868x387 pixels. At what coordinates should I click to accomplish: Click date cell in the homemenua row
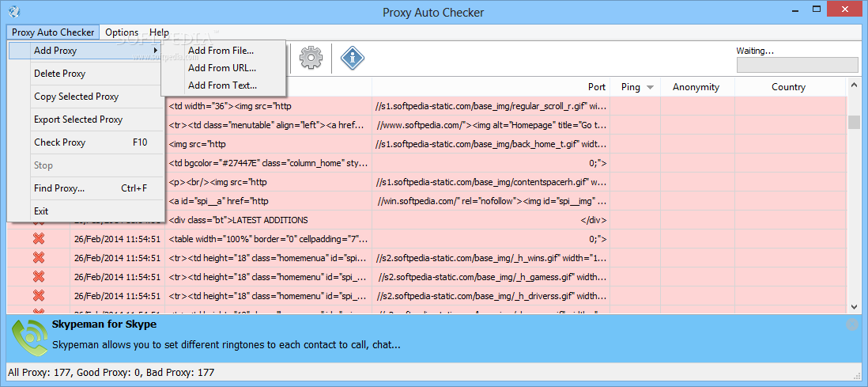click(117, 258)
